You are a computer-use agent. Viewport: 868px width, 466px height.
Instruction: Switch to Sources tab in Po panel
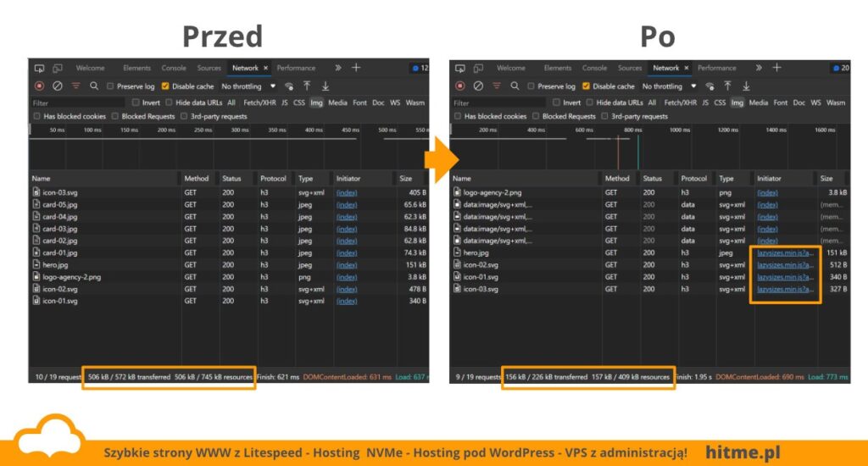[x=630, y=68]
